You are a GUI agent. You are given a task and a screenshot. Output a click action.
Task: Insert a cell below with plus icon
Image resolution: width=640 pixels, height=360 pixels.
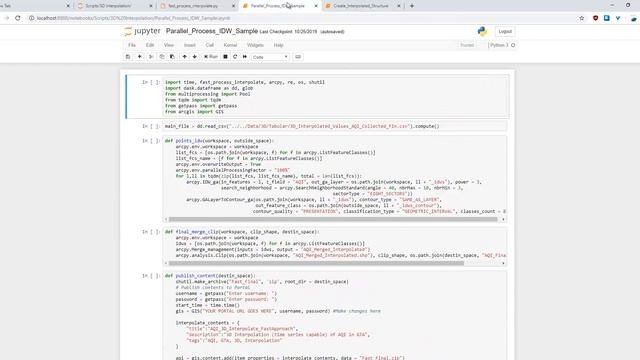(x=139, y=57)
